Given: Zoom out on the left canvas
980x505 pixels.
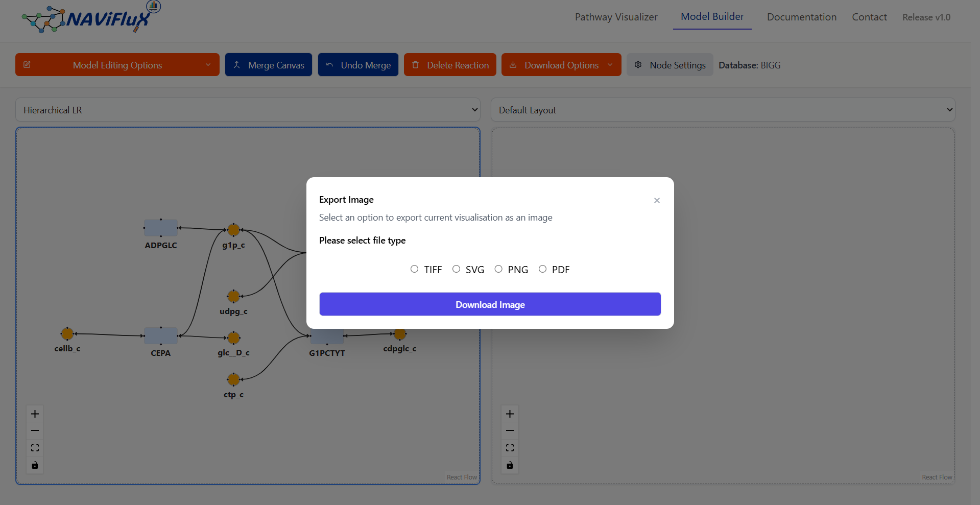Looking at the screenshot, I should tap(34, 430).
